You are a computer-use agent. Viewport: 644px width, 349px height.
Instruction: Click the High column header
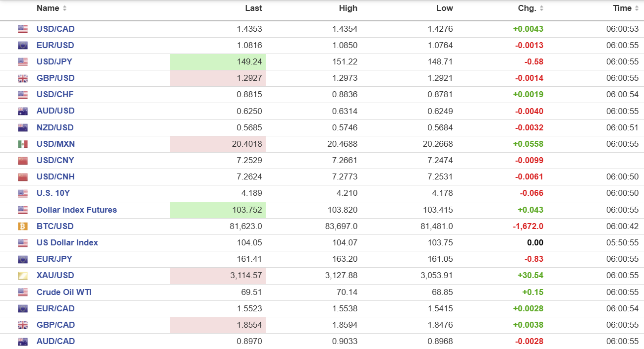tap(348, 8)
